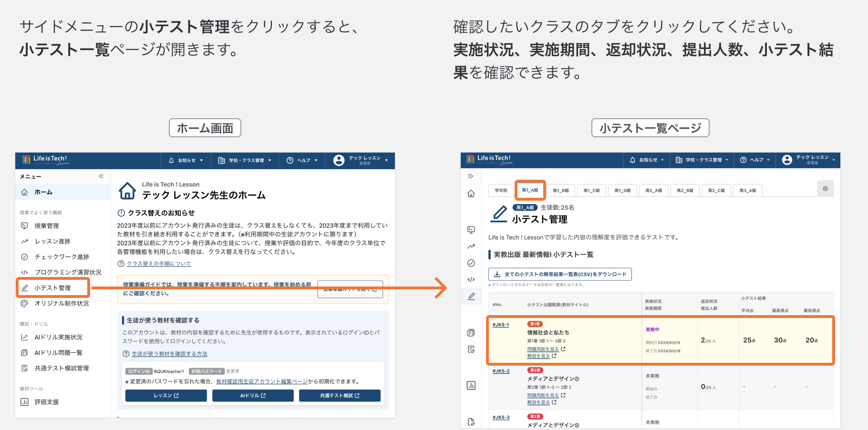868x430 pixels.
Task: Click the common test mock exam icon in collapsed sidebar
Action: click(x=471, y=349)
